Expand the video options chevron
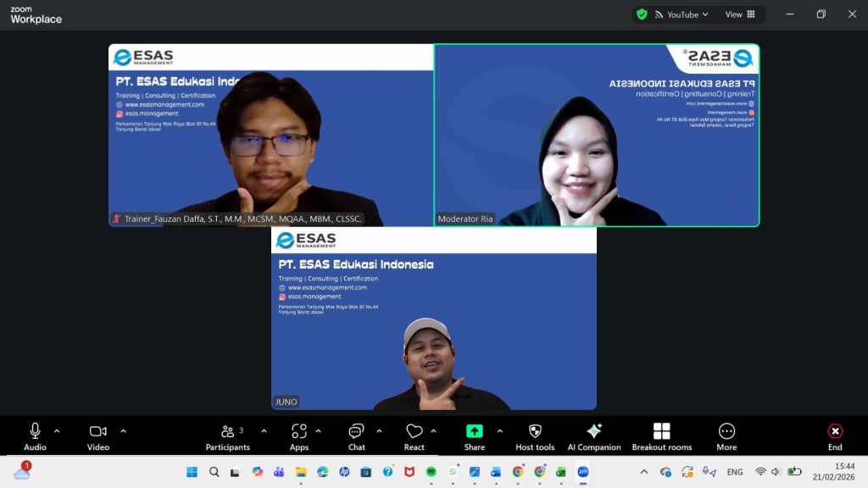This screenshot has width=868, height=488. 123,430
